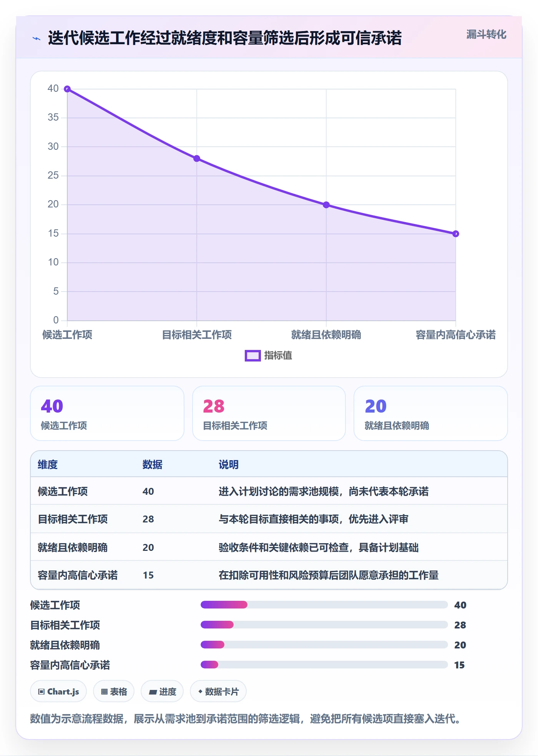Select the chart point at value 15
Screen dimensions: 538x756
pos(456,234)
